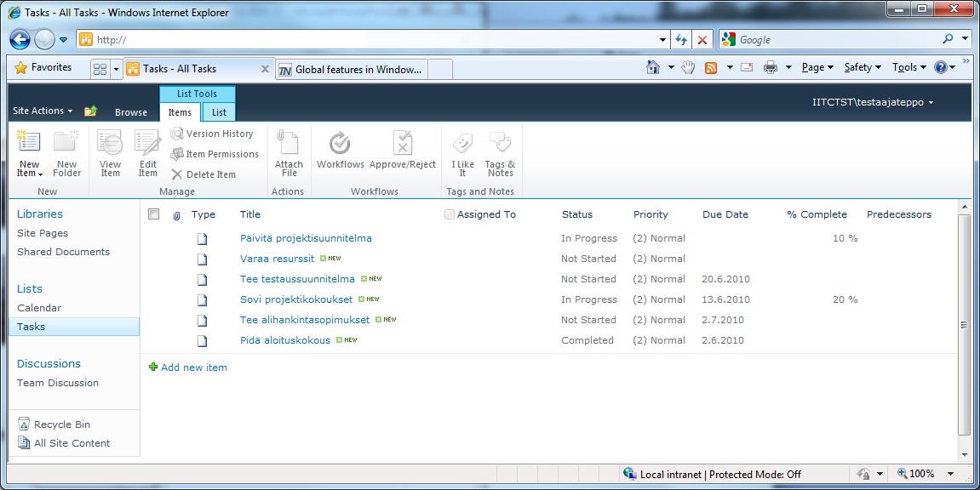Open the IITCTST\testaajateppo user dropdown
Viewport: 980px width, 490px height.
(873, 102)
